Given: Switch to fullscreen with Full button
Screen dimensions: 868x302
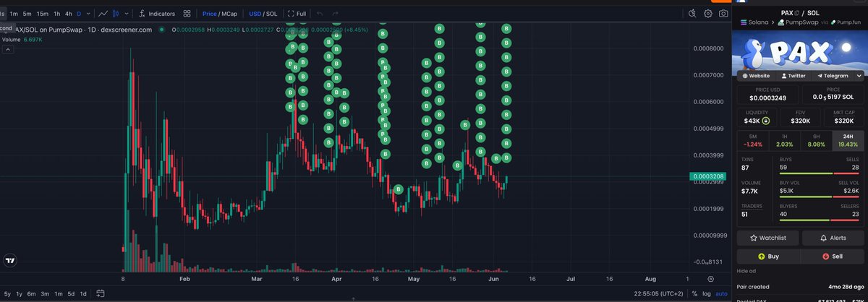Looking at the screenshot, I should (x=297, y=13).
